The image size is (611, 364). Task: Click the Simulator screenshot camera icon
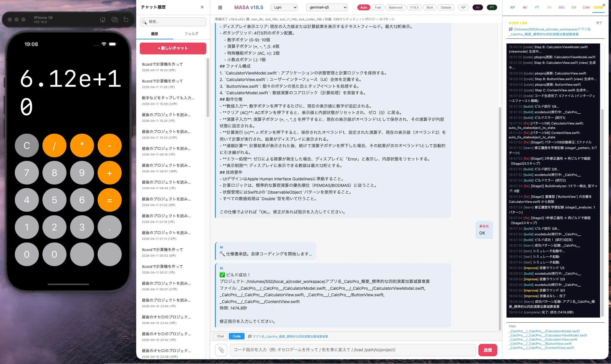click(x=115, y=20)
